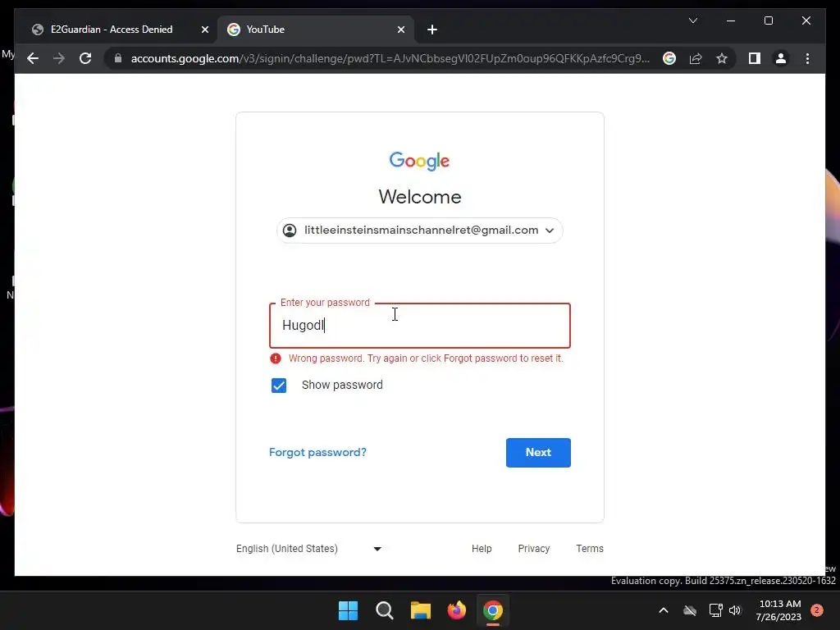
Task: Click the address bar URL
Action: coord(390,58)
